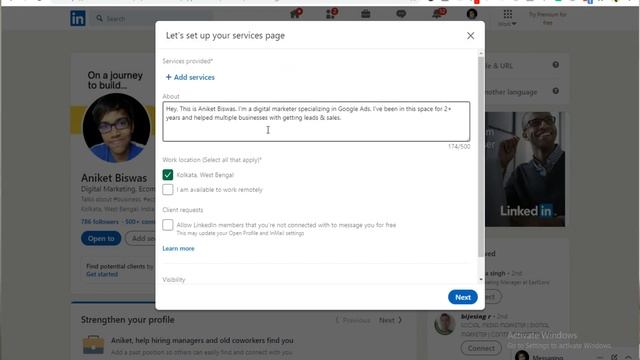
Task: Click the dialog scrollbar up arrow
Action: pyautogui.click(x=481, y=53)
